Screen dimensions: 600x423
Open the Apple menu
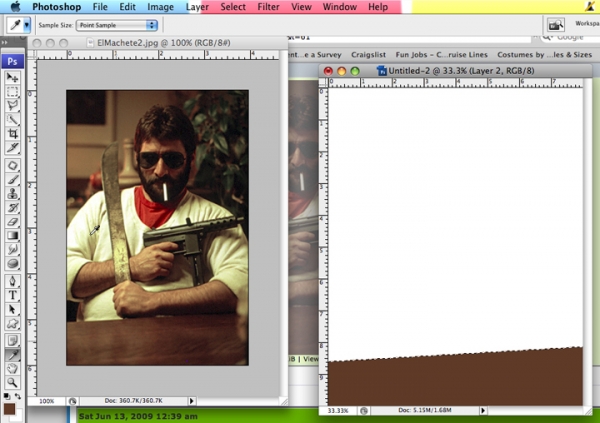click(x=15, y=7)
